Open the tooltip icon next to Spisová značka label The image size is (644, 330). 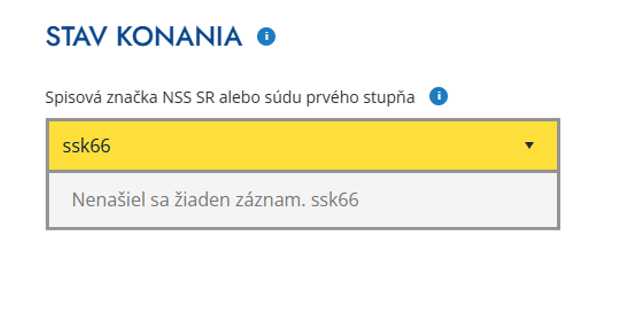pyautogui.click(x=439, y=96)
